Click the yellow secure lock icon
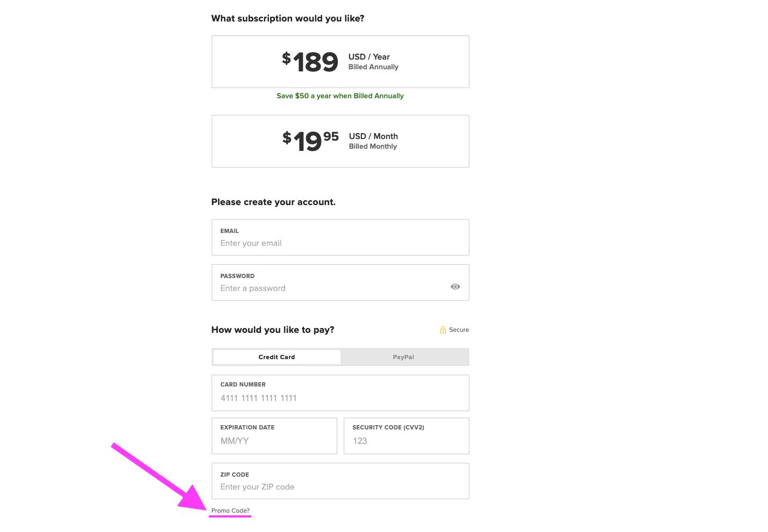 tap(443, 329)
